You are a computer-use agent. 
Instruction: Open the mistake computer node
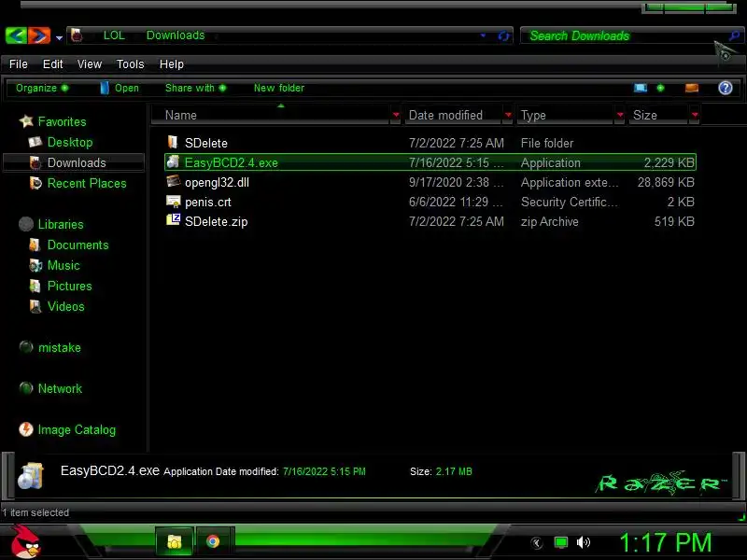59,347
